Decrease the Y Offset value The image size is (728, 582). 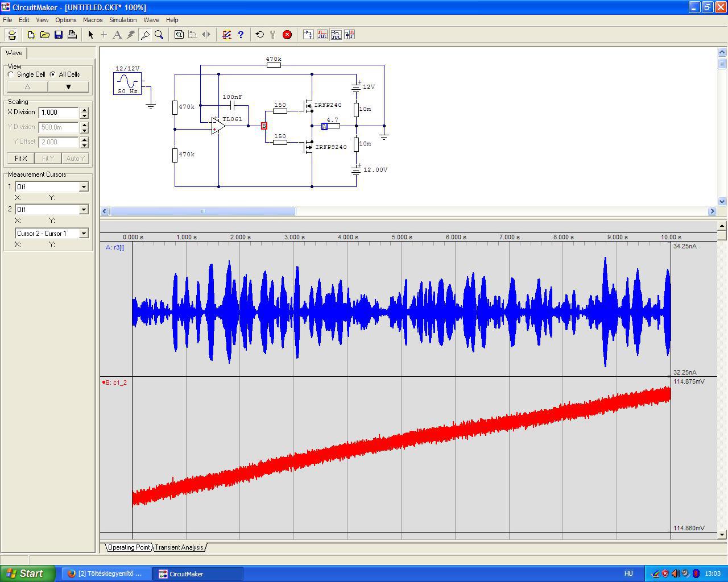(x=84, y=145)
